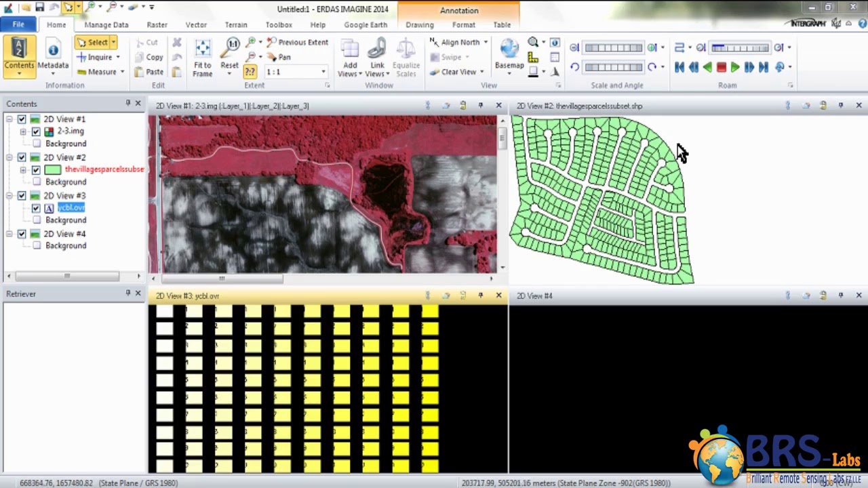This screenshot has width=868, height=488.
Task: Click the yellow ?:? scale button in Extent
Action: click(250, 72)
